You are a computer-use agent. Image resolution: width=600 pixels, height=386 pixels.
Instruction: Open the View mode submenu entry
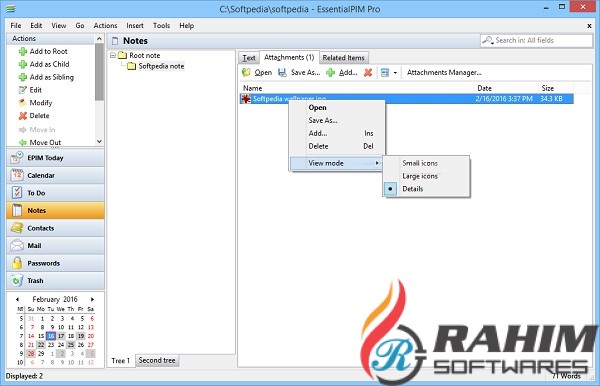pyautogui.click(x=336, y=163)
